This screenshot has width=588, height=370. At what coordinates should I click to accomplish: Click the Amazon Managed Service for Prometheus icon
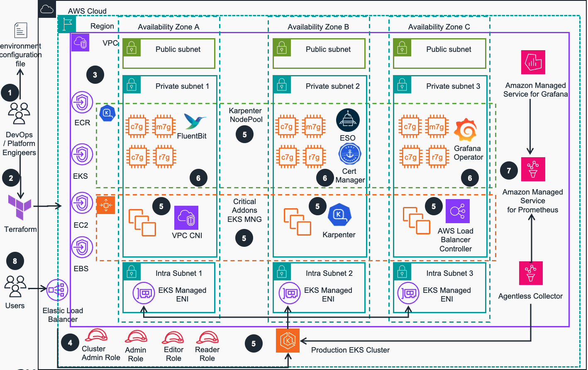(x=533, y=169)
